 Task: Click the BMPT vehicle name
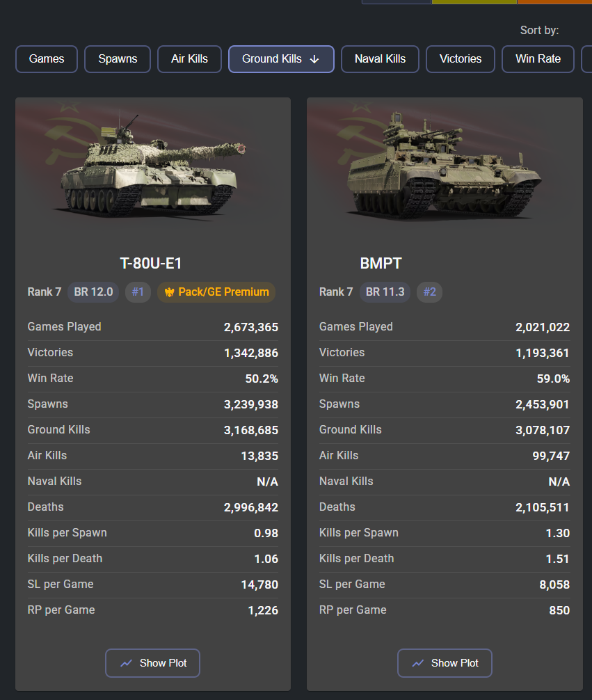[381, 264]
